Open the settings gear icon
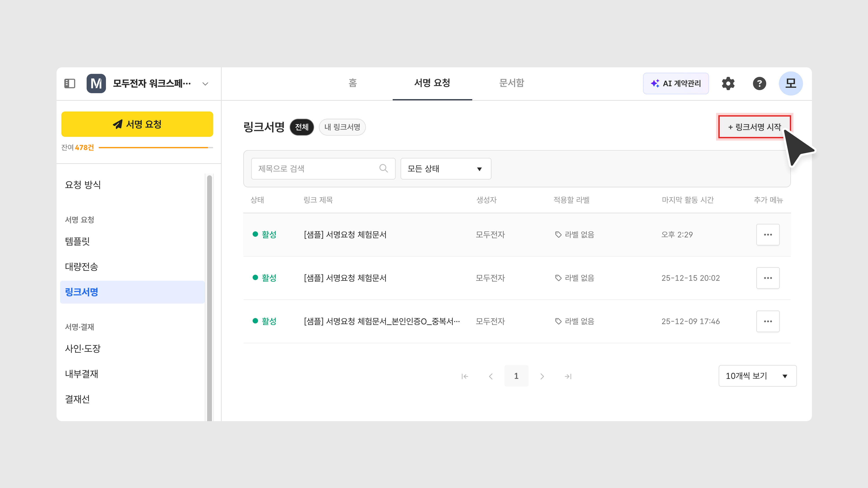This screenshot has width=868, height=488. coord(728,83)
